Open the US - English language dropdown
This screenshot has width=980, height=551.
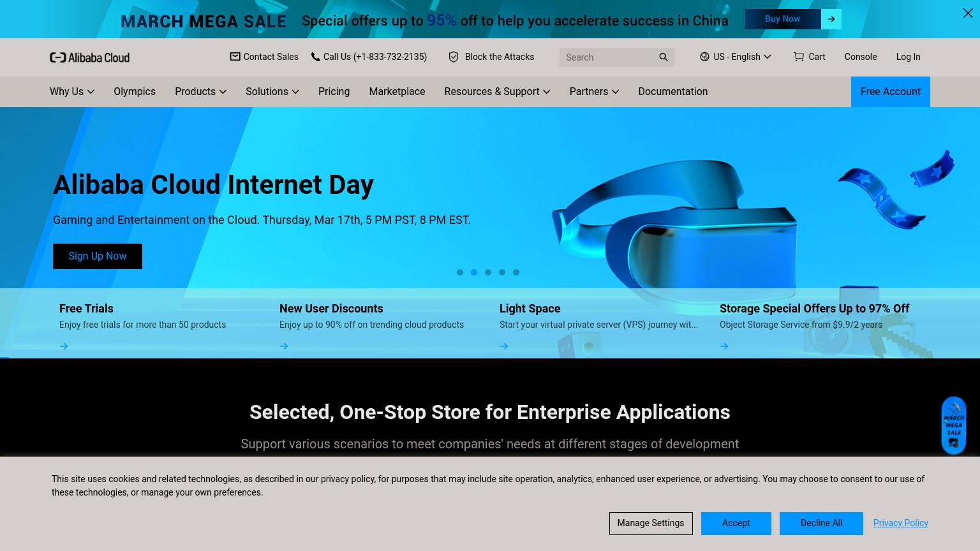[x=736, y=57]
